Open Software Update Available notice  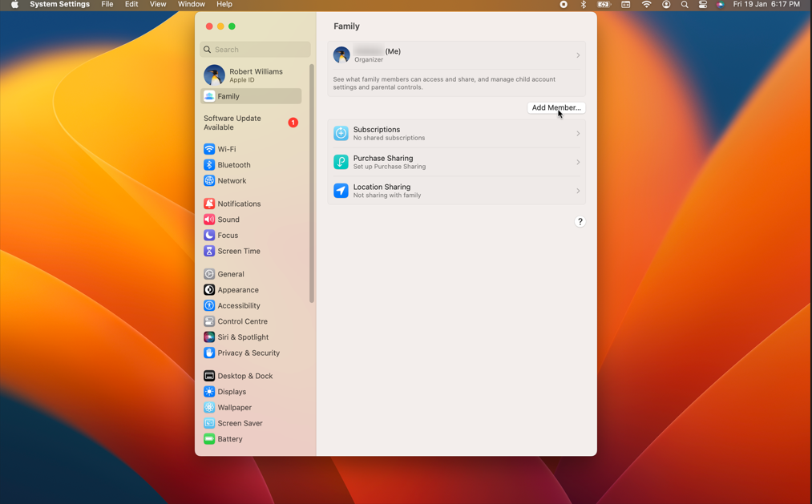click(251, 123)
